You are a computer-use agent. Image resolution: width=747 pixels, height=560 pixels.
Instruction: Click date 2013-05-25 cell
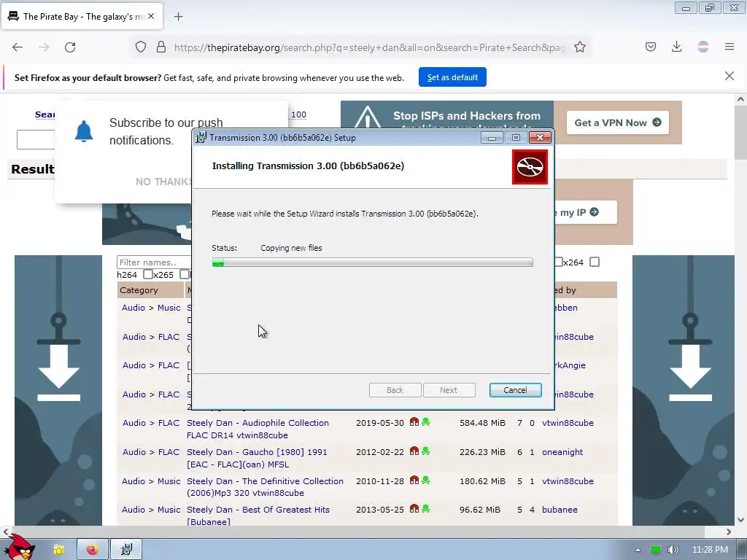pos(379,510)
